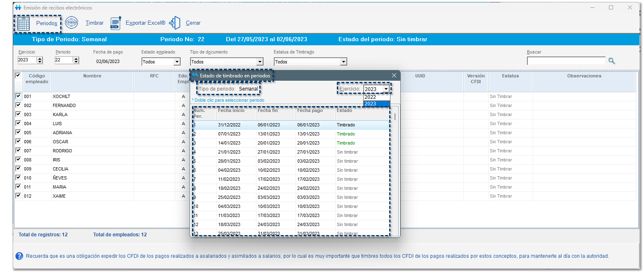
Task: Click the Timbrar toolbar label
Action: click(94, 23)
